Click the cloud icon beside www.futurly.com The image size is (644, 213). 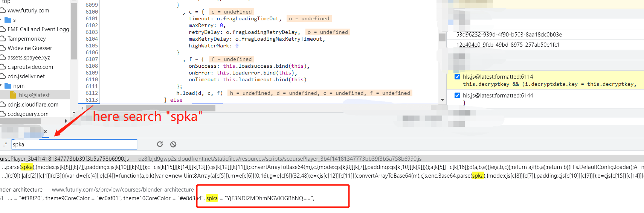tap(3, 11)
